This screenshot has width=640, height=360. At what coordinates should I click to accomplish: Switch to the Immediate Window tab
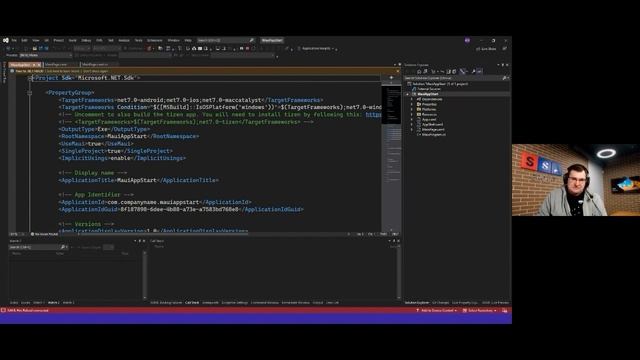tap(296, 303)
